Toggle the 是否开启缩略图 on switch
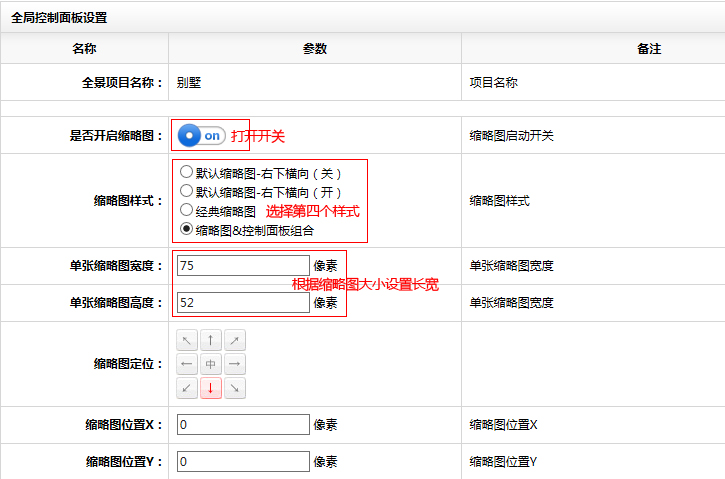The height and width of the screenshot is (479, 725). pyautogui.click(x=201, y=135)
